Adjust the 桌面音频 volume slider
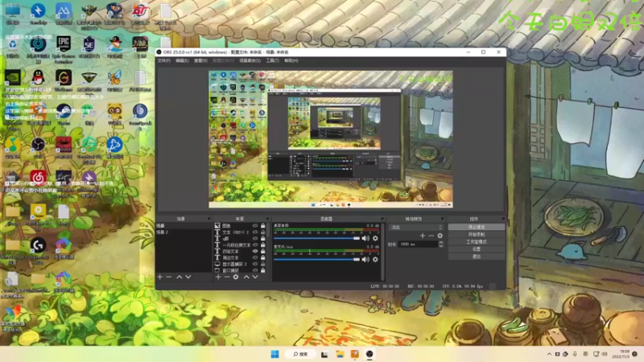Viewport: 644px width, 362px height. click(x=316, y=238)
